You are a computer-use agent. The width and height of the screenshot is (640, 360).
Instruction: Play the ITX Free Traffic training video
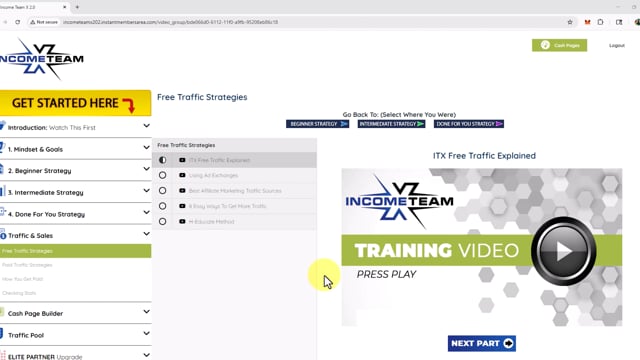(x=564, y=251)
